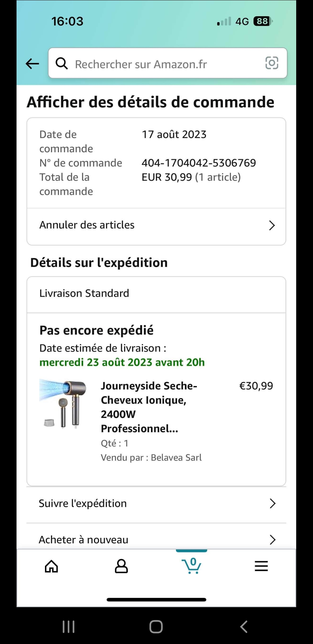This screenshot has height=644, width=313.
Task: Expand chevron next to Acheter à nouveau
Action: (272, 540)
